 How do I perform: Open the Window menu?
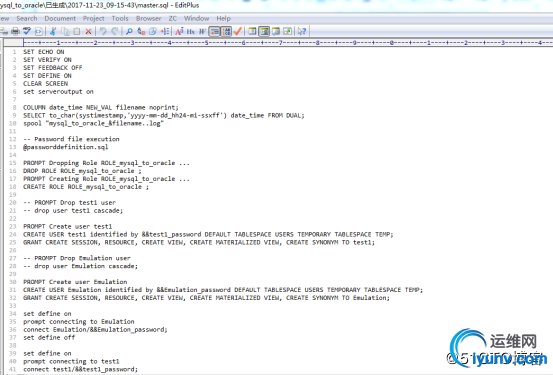pos(196,18)
